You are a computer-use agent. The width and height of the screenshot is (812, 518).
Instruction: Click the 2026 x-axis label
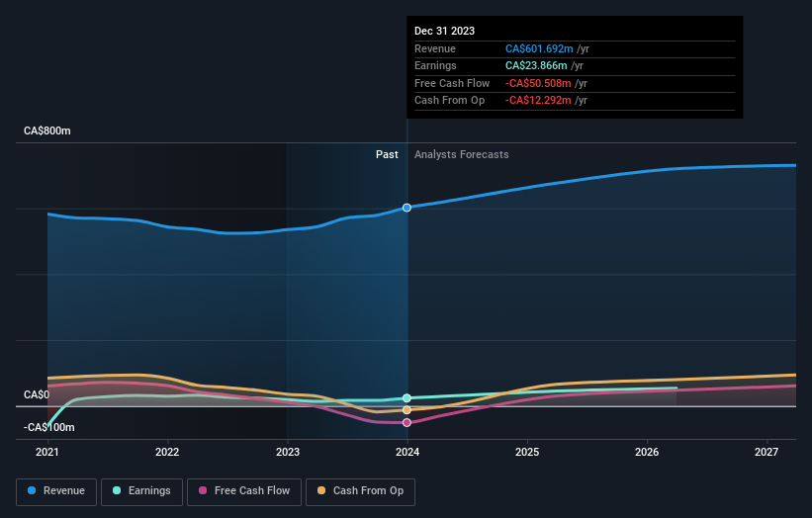coord(647,452)
